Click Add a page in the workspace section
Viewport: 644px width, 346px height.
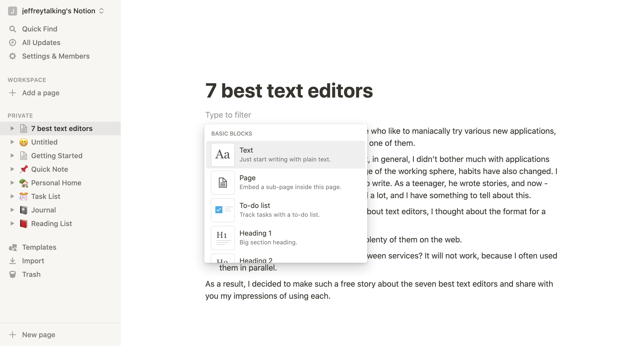(x=41, y=93)
